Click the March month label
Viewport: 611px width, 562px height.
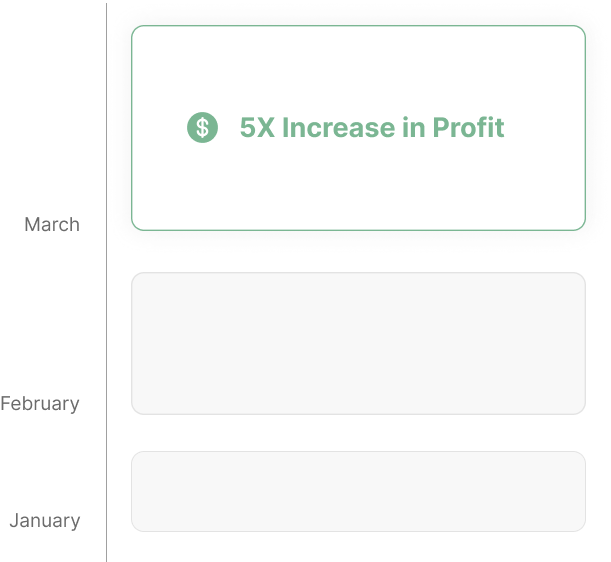(52, 224)
